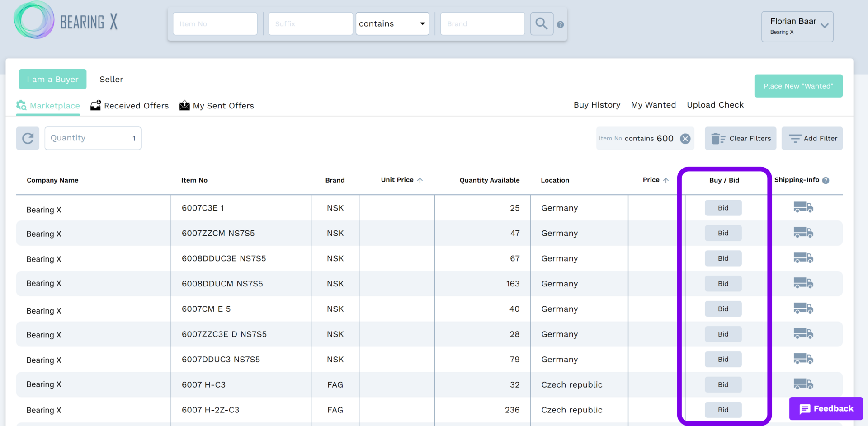Open shipping truck icon for 6007 H-C3
The height and width of the screenshot is (426, 868).
click(803, 384)
